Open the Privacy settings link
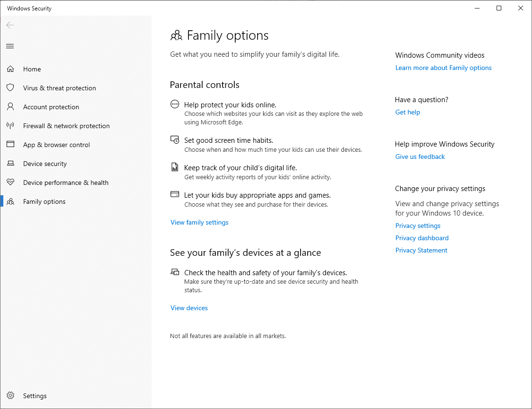This screenshot has width=532, height=409. pos(418,226)
